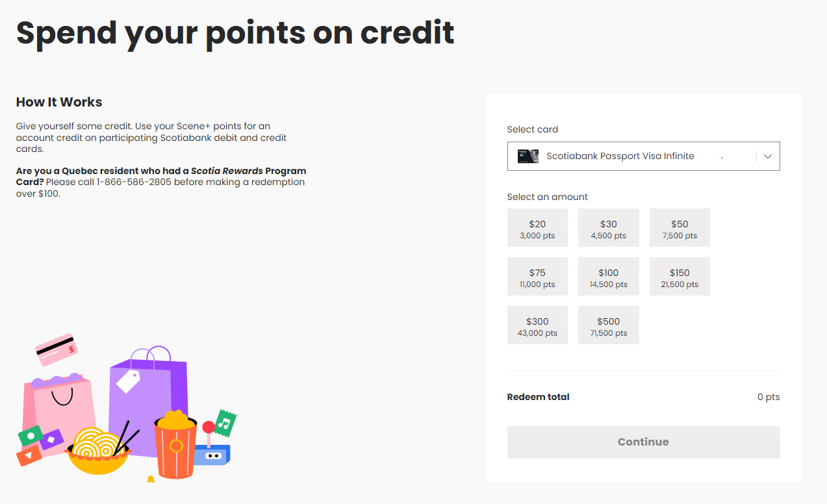Click the card dropdown chevron arrow
Screen dimensions: 827x504
[768, 157]
